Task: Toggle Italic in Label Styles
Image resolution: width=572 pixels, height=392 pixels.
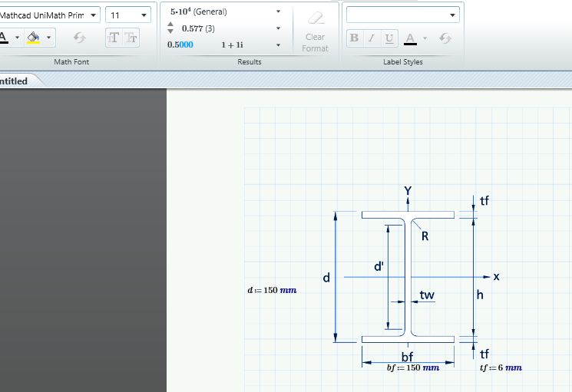Action: tap(372, 38)
